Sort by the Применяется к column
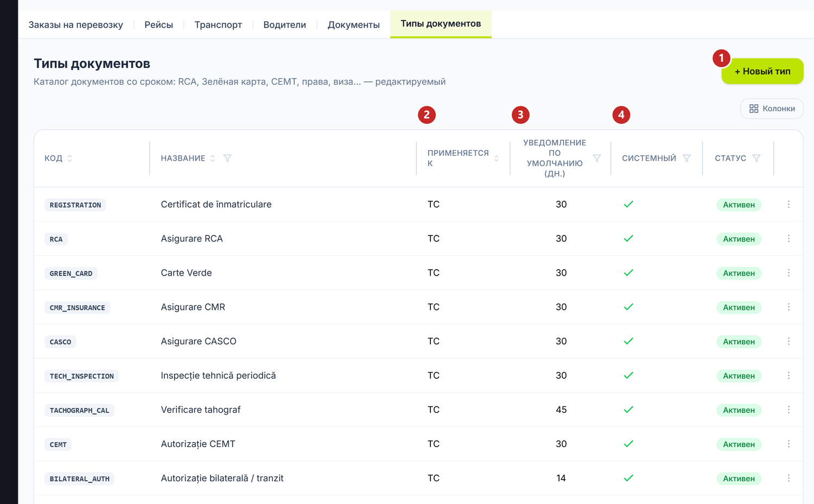814x504 pixels. click(497, 158)
